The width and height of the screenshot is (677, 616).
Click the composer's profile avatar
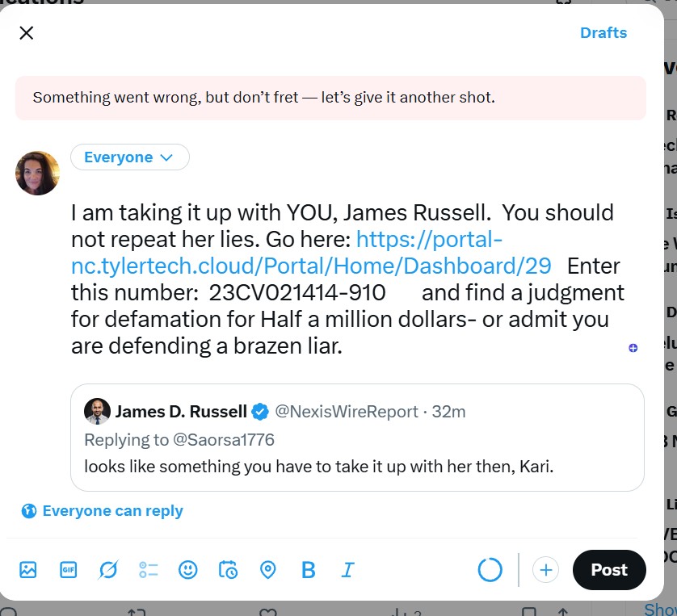(x=38, y=174)
